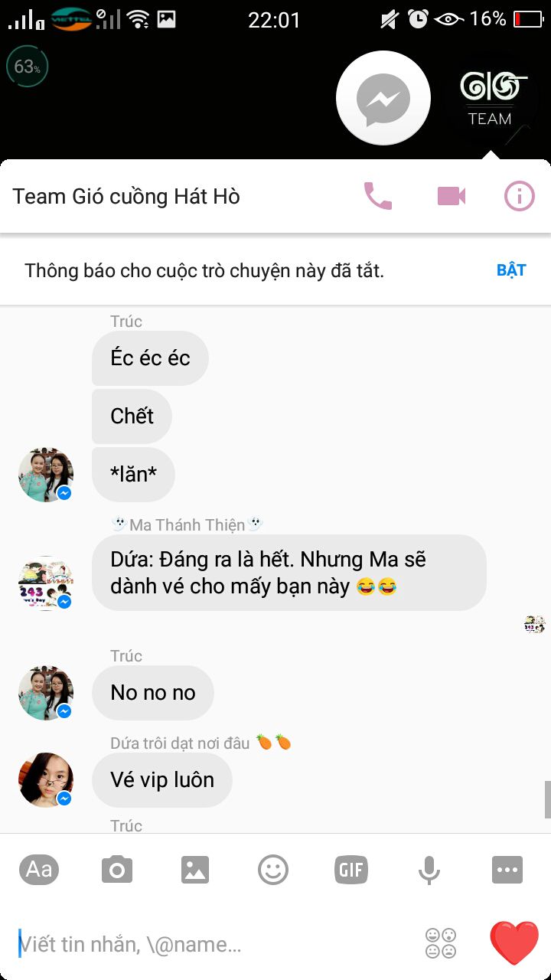551x980 pixels.
Task: Open Team Gió cuồng Hát Hò title
Action: [126, 197]
